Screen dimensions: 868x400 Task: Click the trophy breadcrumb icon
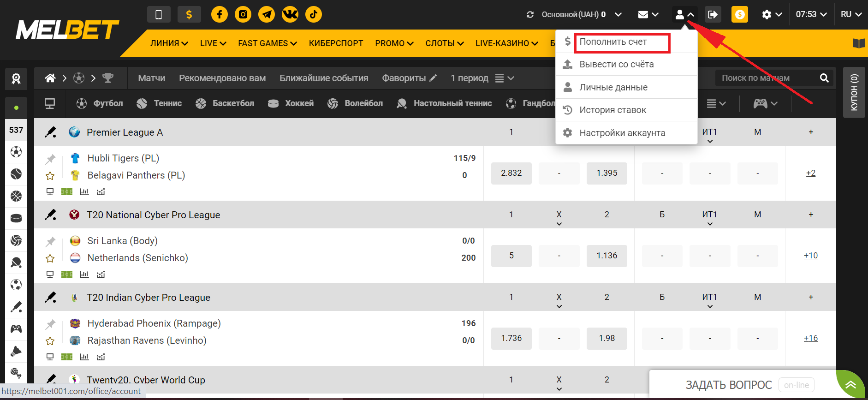pyautogui.click(x=108, y=78)
